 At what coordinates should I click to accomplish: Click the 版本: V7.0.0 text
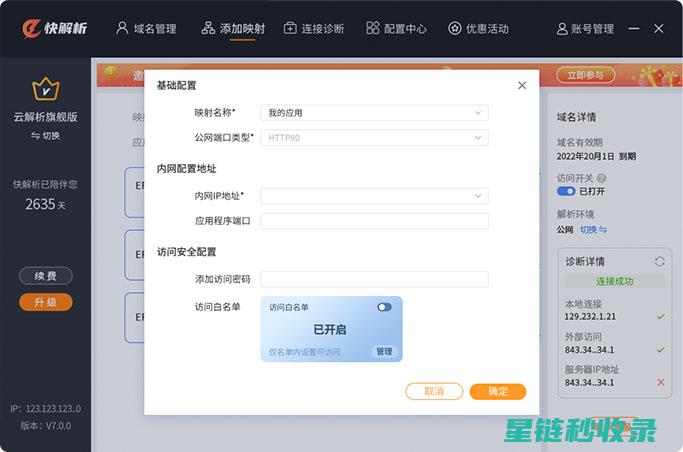[x=46, y=426]
